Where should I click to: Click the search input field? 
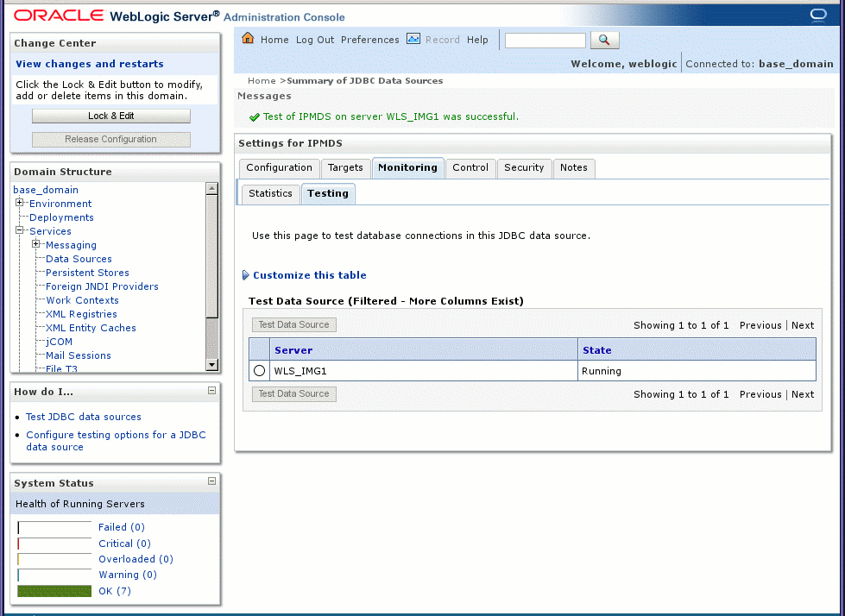pos(545,41)
